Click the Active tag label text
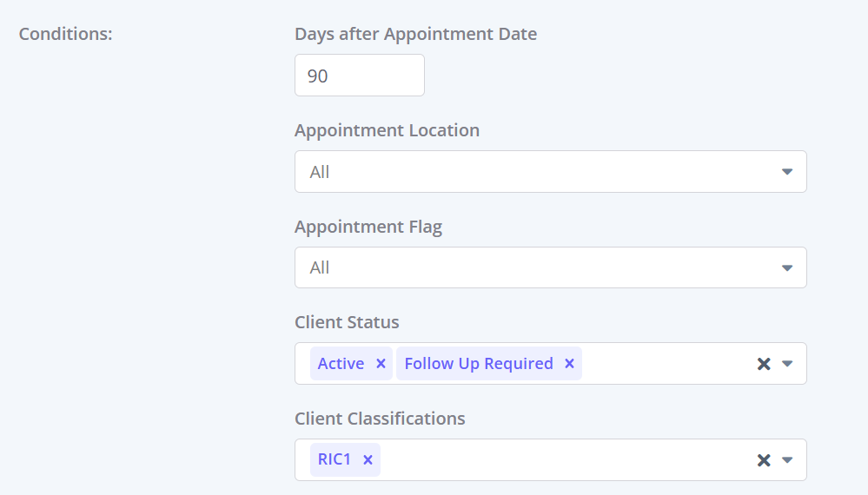Image resolution: width=868 pixels, height=495 pixels. click(x=341, y=363)
